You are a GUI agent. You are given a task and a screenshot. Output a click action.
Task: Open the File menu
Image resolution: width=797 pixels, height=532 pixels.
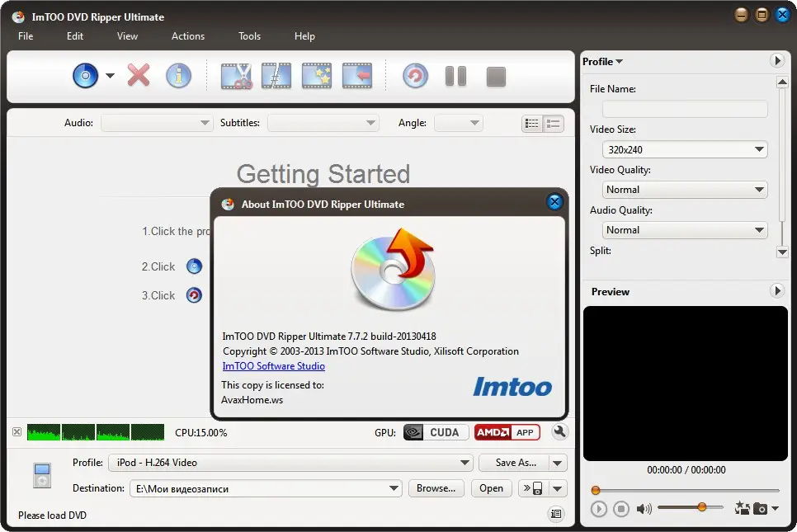(x=26, y=36)
